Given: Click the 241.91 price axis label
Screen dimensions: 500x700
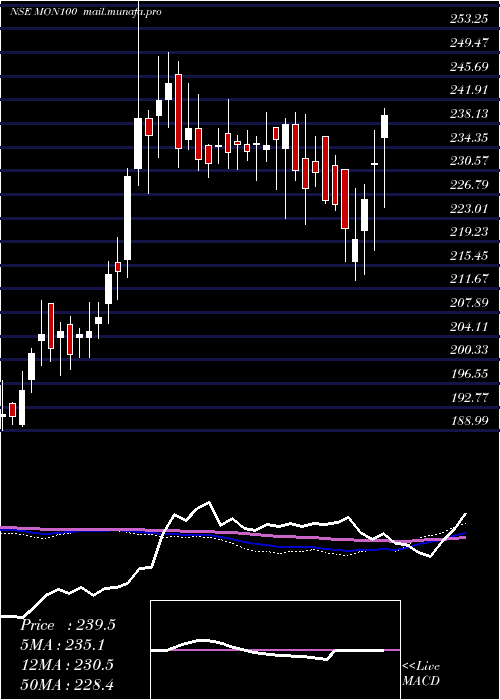Looking at the screenshot, I should click(x=469, y=90).
